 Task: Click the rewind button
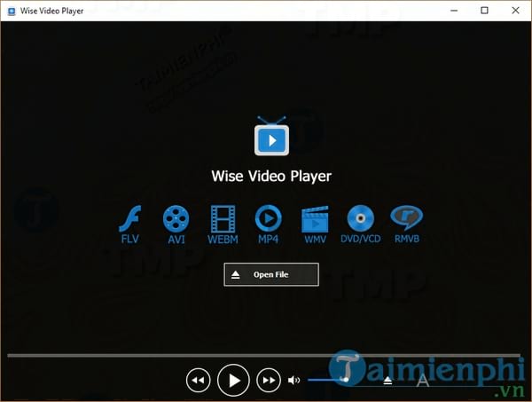click(198, 381)
